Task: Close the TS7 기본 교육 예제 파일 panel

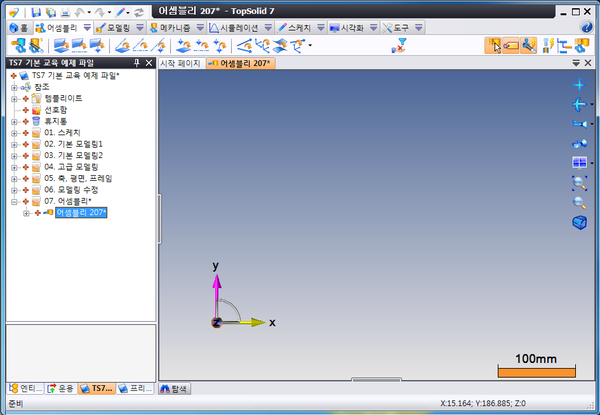Action: (x=149, y=63)
